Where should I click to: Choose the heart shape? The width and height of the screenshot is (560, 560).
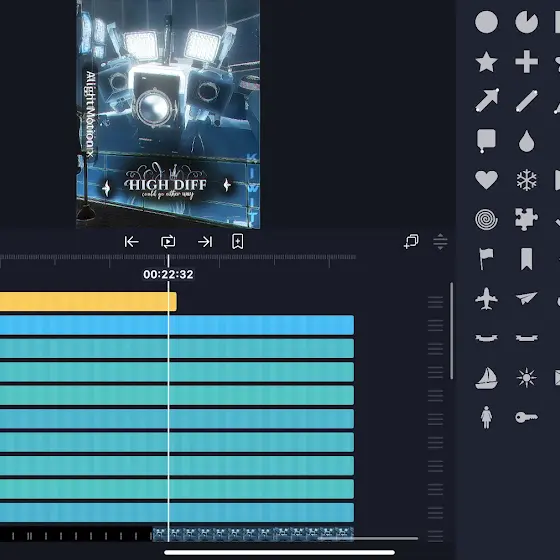[486, 180]
